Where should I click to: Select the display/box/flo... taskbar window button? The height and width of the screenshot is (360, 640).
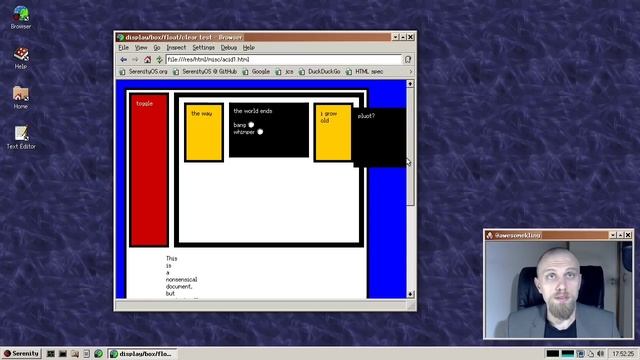pyautogui.click(x=142, y=353)
